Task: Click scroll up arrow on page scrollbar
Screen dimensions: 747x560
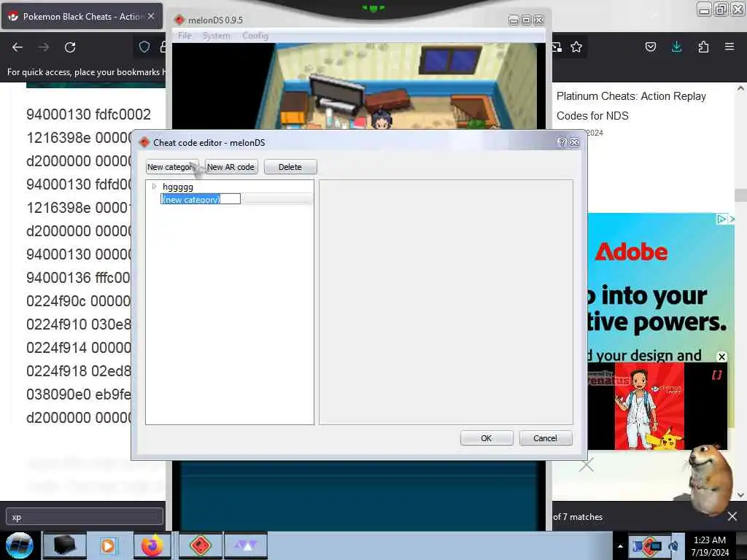Action: tap(740, 88)
